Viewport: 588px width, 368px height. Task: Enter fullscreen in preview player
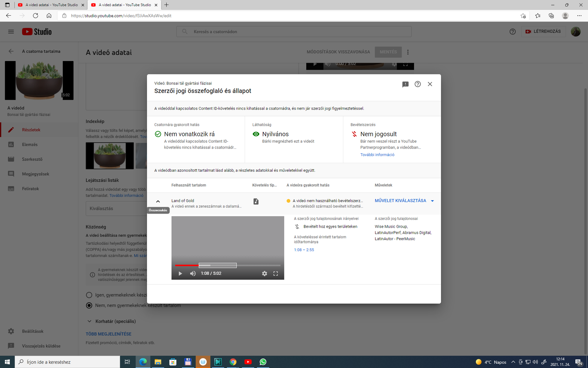point(276,274)
